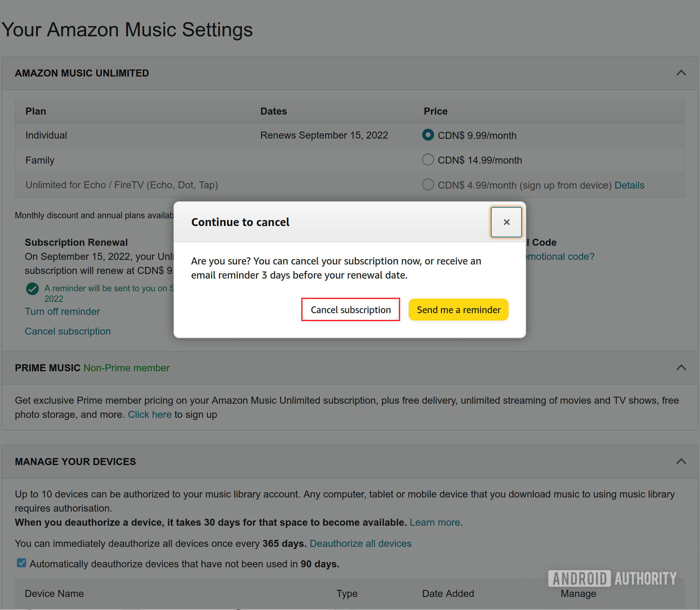The width and height of the screenshot is (700, 610).
Task: Select the Family CDN$ 14.99/month radio
Action: pyautogui.click(x=428, y=160)
